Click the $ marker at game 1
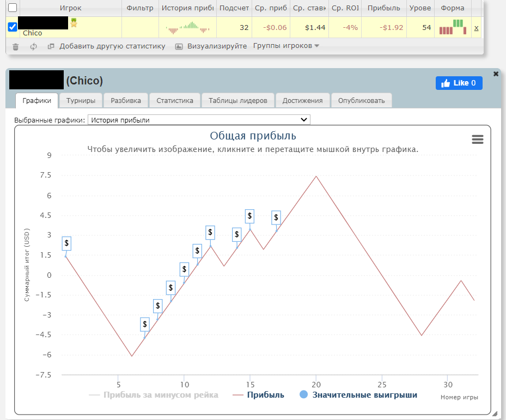This screenshot has width=506, height=420. tap(66, 244)
